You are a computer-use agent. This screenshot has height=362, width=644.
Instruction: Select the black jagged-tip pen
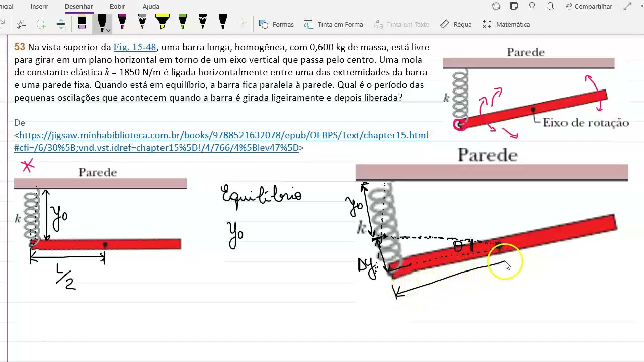pyautogui.click(x=203, y=23)
